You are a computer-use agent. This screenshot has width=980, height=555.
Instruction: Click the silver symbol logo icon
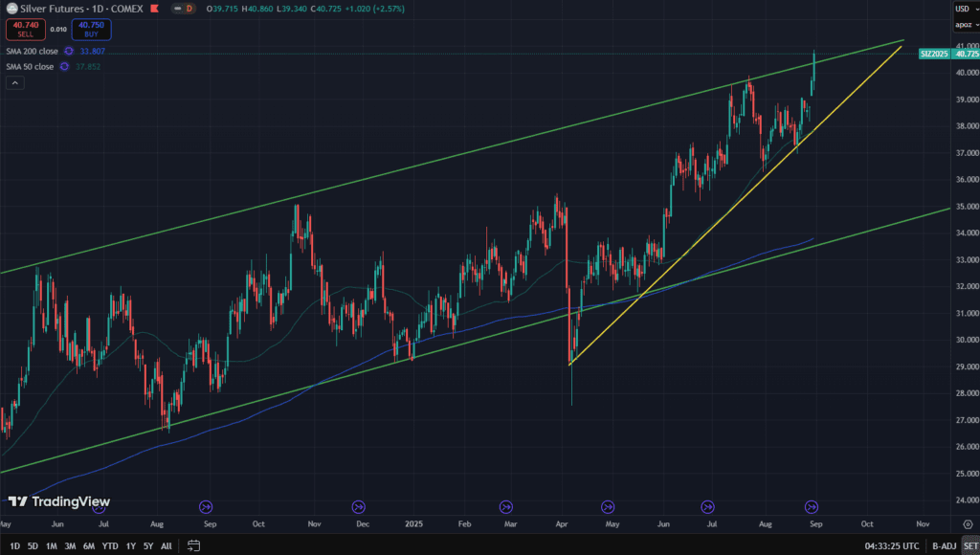(x=11, y=9)
